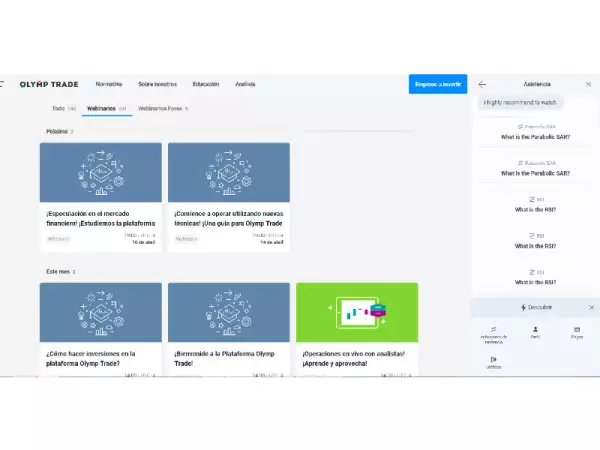The image size is (600, 450).
Task: Open the technical indicators icon in Descubrir
Action: pos(493,329)
